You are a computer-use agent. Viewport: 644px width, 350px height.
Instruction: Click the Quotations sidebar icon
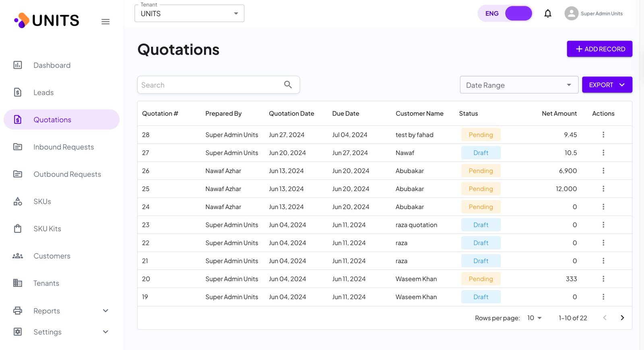coord(18,119)
